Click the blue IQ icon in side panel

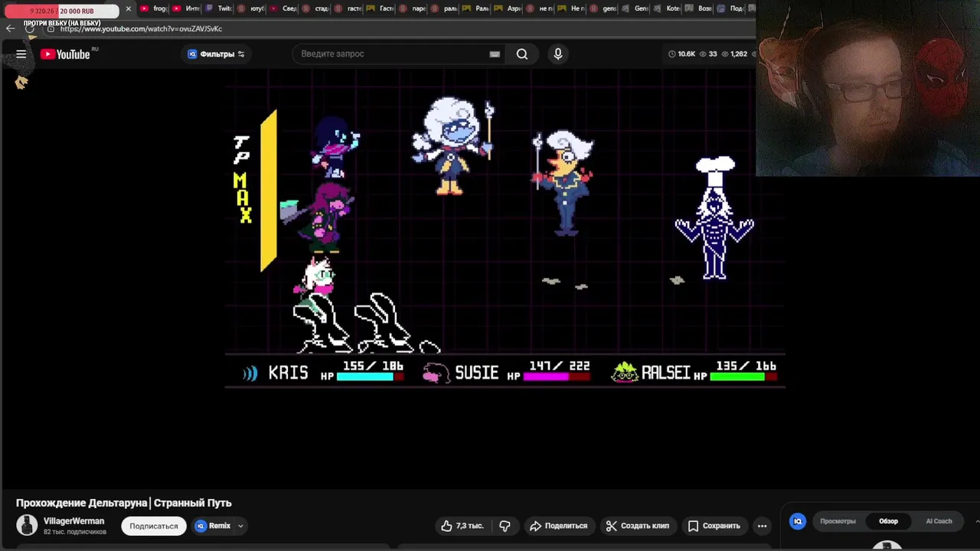[x=798, y=521]
